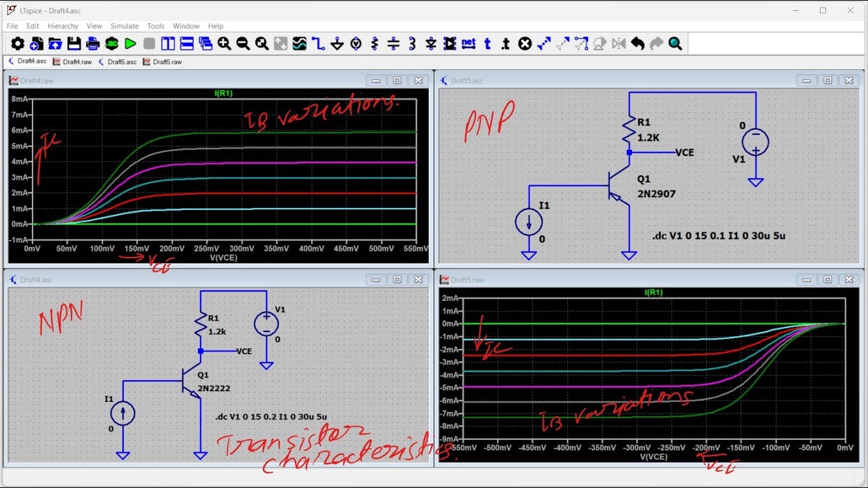
Task: Click the Find magnifier icon in toolbar
Action: coord(675,43)
